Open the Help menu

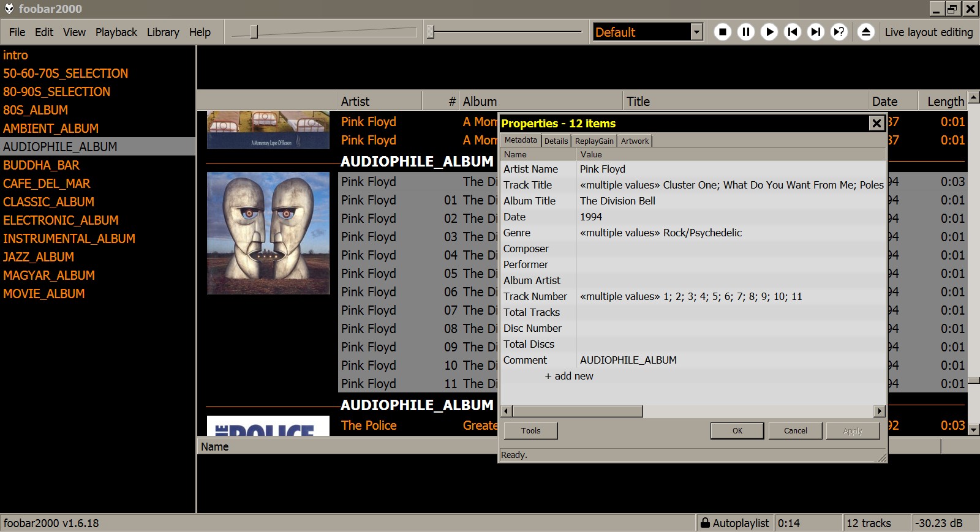click(x=200, y=32)
